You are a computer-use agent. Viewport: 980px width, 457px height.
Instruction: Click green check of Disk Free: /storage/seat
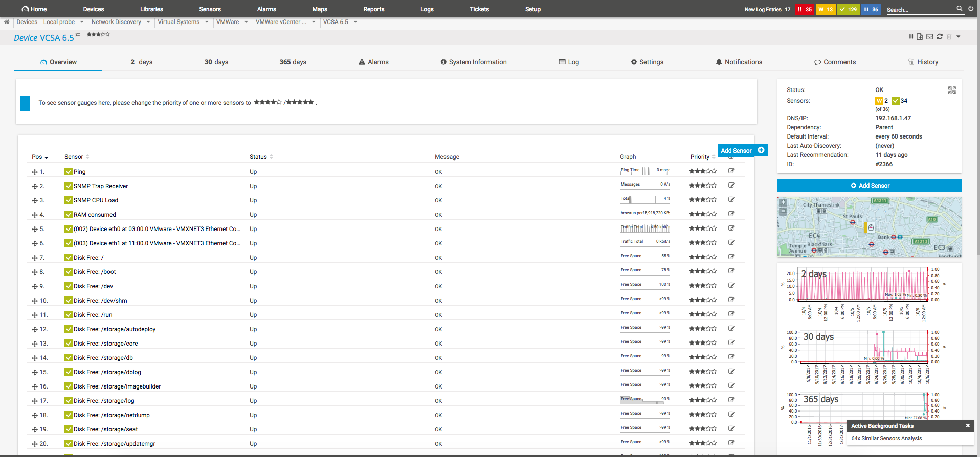coord(69,429)
